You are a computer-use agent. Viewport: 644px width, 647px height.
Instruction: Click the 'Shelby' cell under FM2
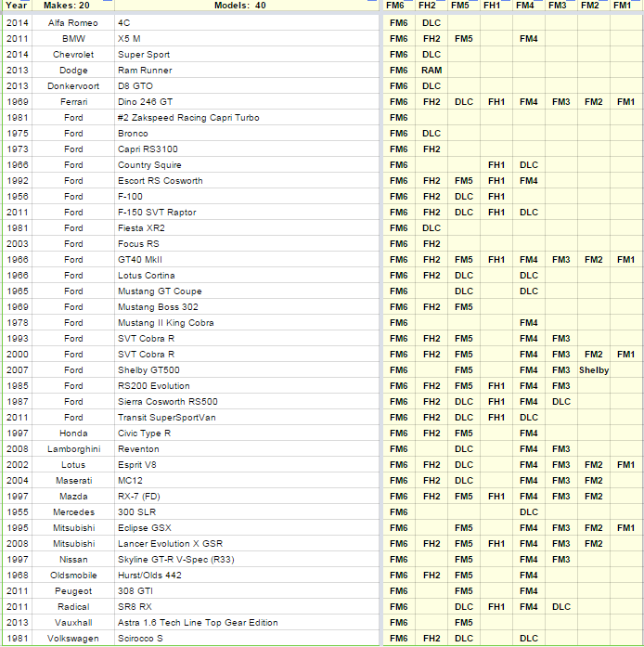[594, 370]
